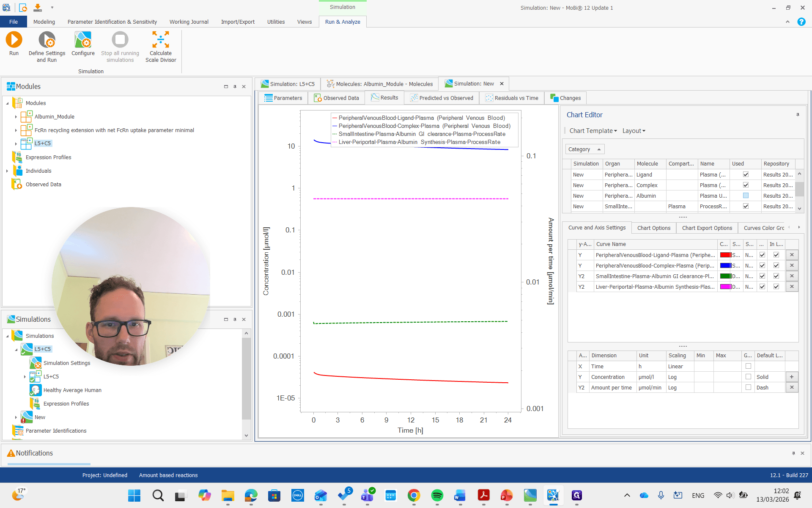Click magenta swatch of Liver-Periportal curve
812x508 pixels.
(725, 287)
